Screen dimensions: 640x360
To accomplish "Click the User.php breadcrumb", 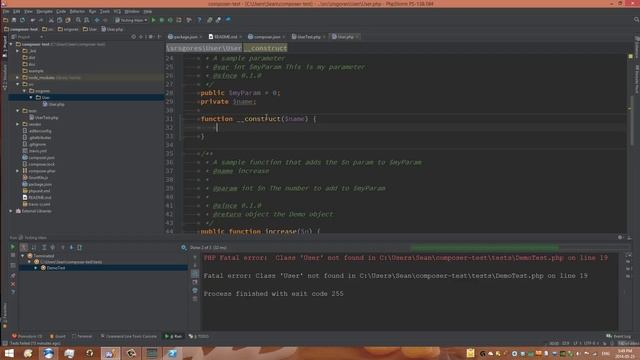I will 112,29.
